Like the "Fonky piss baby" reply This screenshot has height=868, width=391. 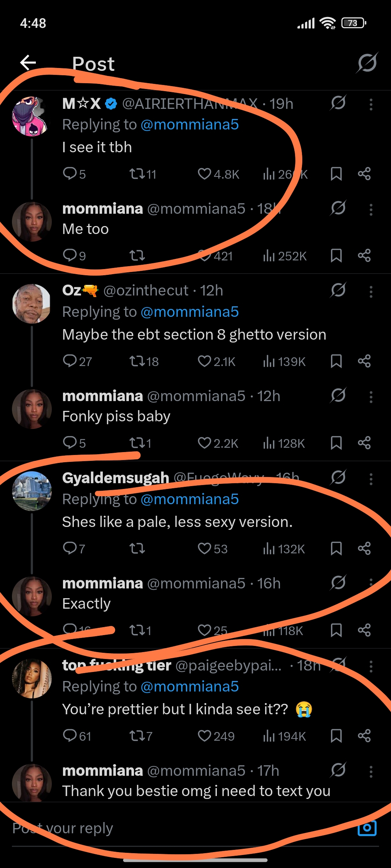pos(205,443)
